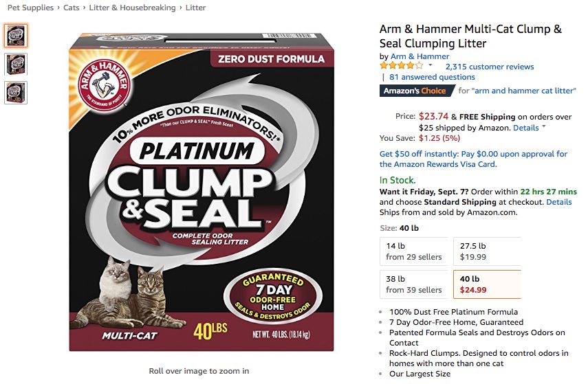The height and width of the screenshot is (384, 588).
Task: Click the Amazon's Choice badge
Action: pyautogui.click(x=415, y=91)
